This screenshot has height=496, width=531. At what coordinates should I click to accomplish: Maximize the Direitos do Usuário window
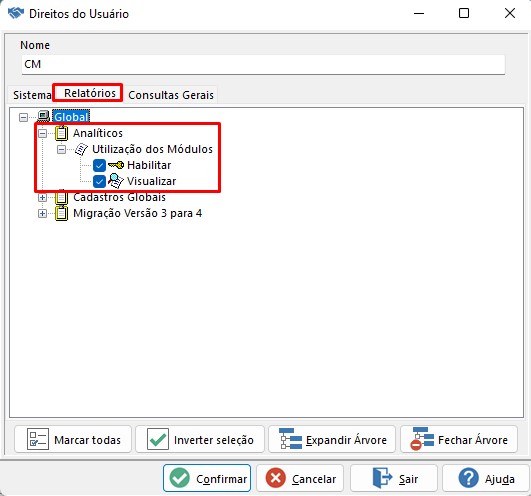click(x=464, y=14)
